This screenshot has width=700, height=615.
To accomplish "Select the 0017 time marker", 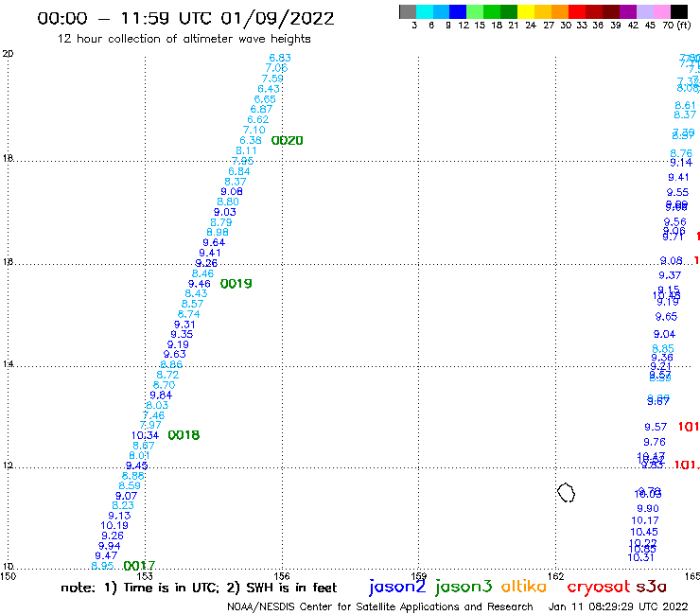I will click(139, 566).
